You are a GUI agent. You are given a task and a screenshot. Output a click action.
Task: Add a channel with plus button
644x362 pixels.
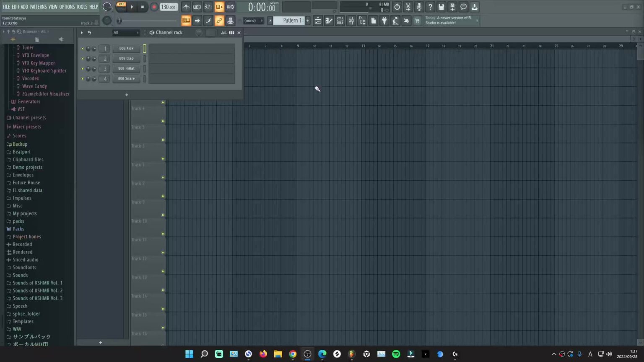pos(127,95)
